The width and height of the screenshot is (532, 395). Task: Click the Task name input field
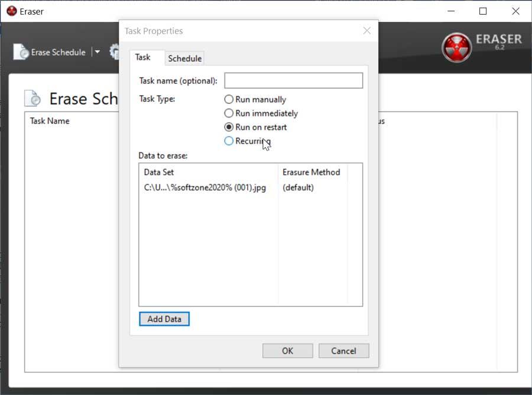293,81
